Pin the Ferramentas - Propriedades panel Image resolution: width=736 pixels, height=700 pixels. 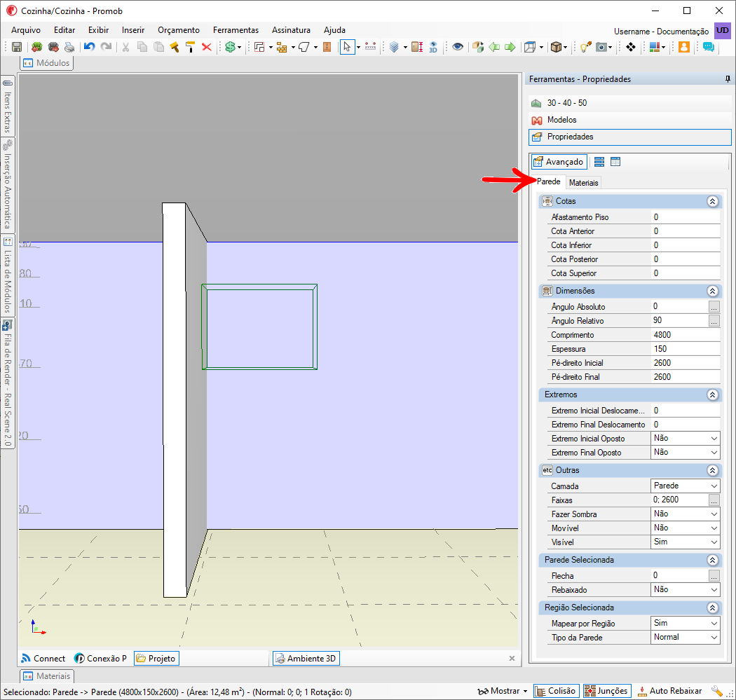point(728,78)
